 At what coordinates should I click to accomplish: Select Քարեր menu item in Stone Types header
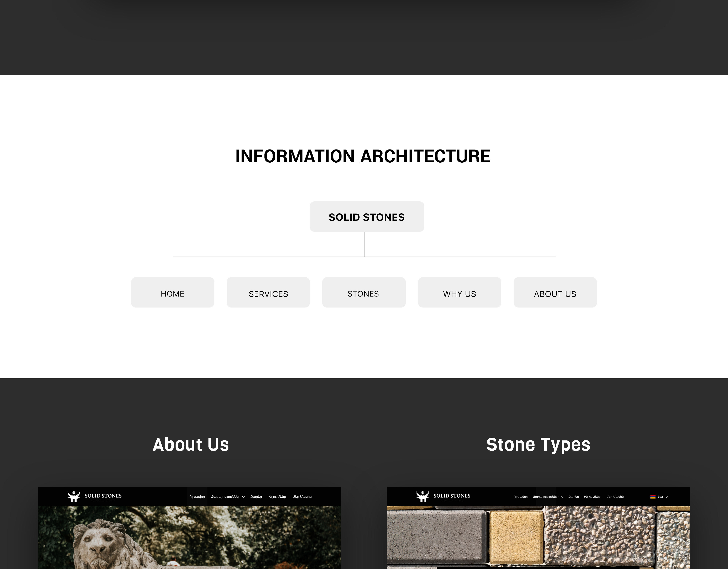tap(573, 497)
